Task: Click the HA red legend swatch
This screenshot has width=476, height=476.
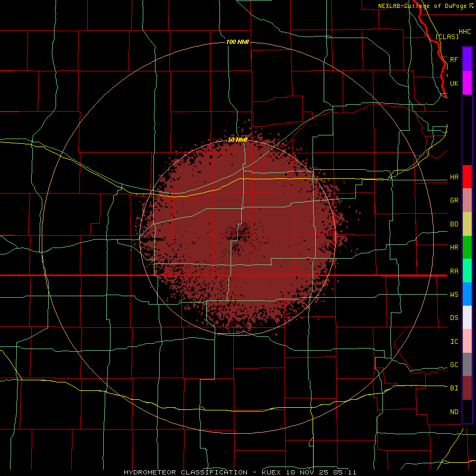Action: click(467, 177)
